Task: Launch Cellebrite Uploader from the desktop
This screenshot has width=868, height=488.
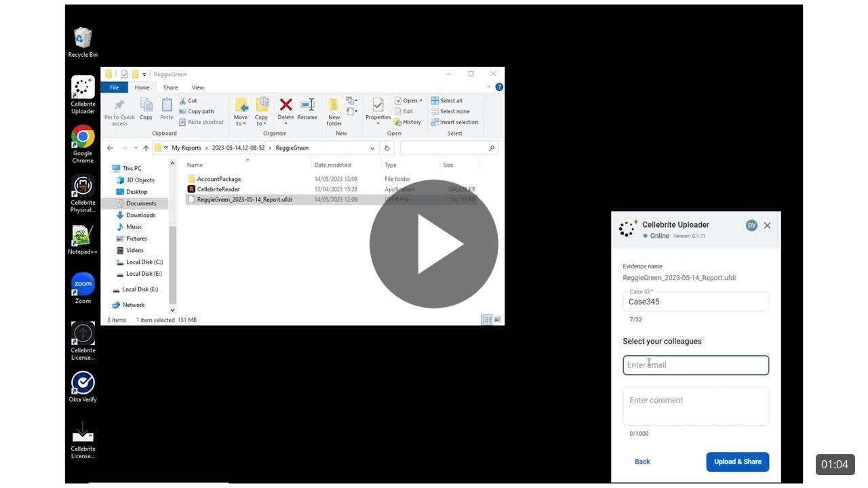Action: [x=83, y=95]
